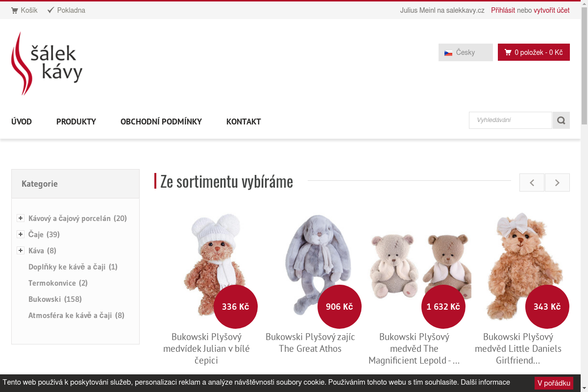Viewport: 588px width, 392px height.
Task: Select the Bukowski category in sidebar
Action: tap(55, 299)
